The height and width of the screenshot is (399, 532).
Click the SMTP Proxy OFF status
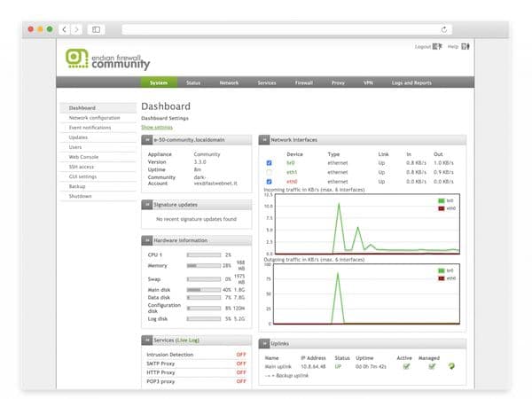[x=241, y=364]
